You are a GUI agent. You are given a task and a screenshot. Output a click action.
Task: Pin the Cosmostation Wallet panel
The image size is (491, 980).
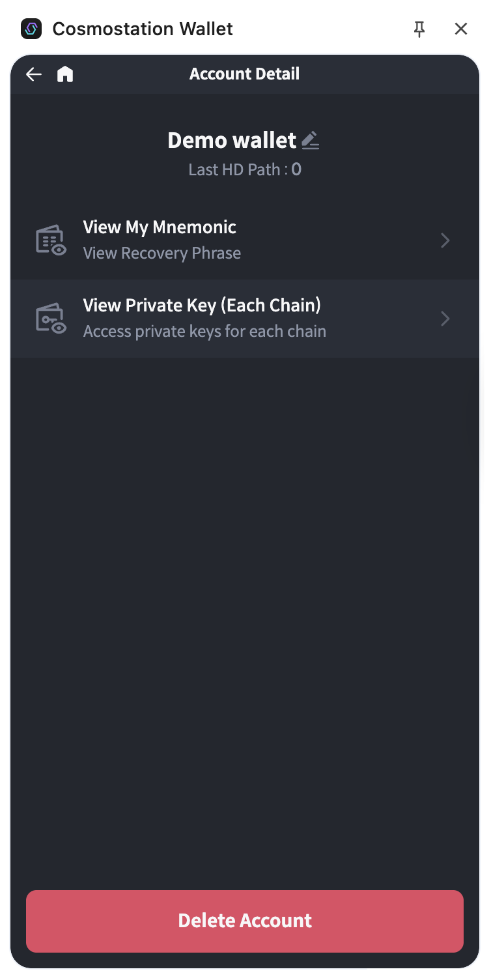pos(419,29)
